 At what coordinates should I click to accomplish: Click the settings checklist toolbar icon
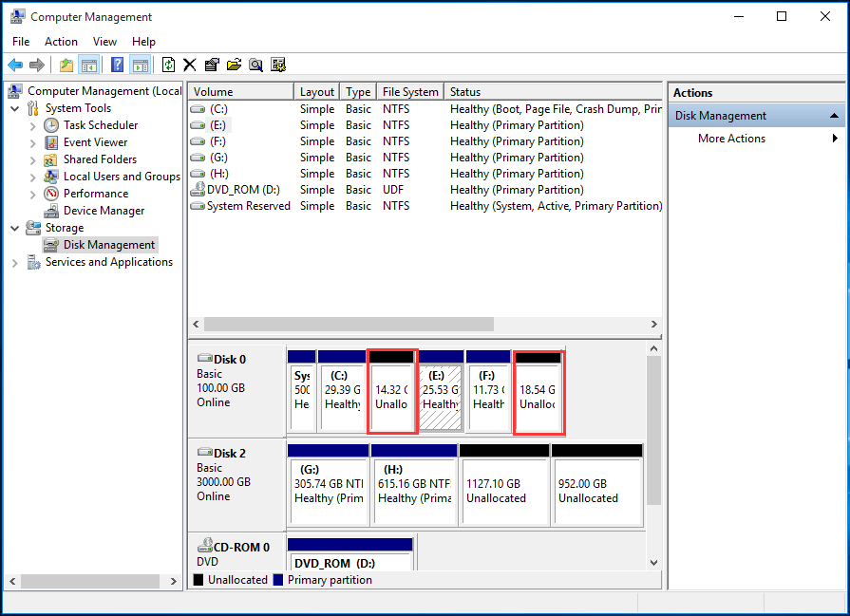coord(278,65)
